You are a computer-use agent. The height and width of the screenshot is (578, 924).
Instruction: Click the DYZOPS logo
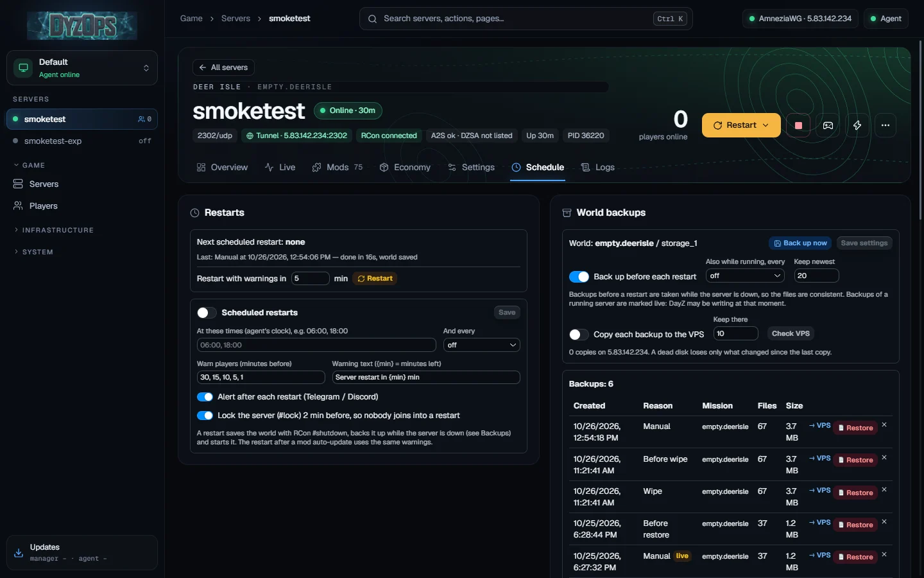pos(82,26)
